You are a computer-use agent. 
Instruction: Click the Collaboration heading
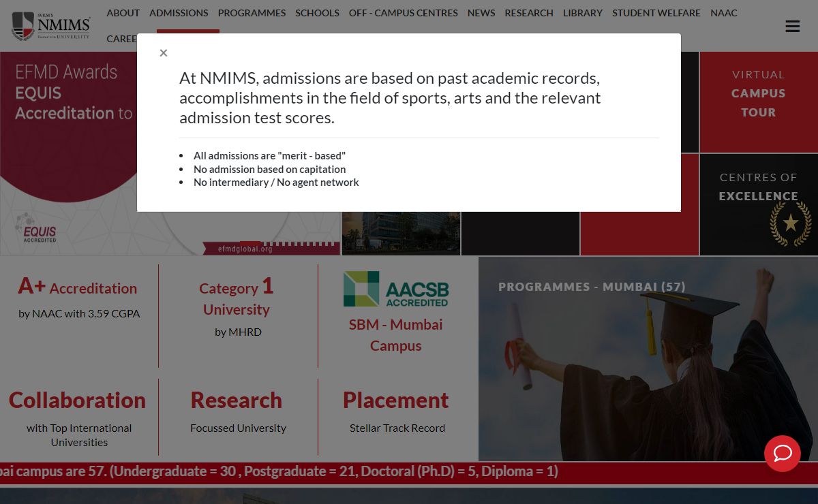(x=78, y=400)
